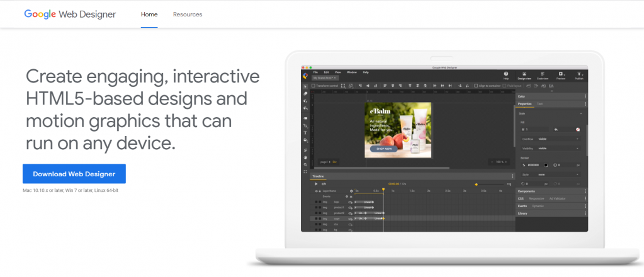Click the Publish icon
644x277 pixels.
579,74
